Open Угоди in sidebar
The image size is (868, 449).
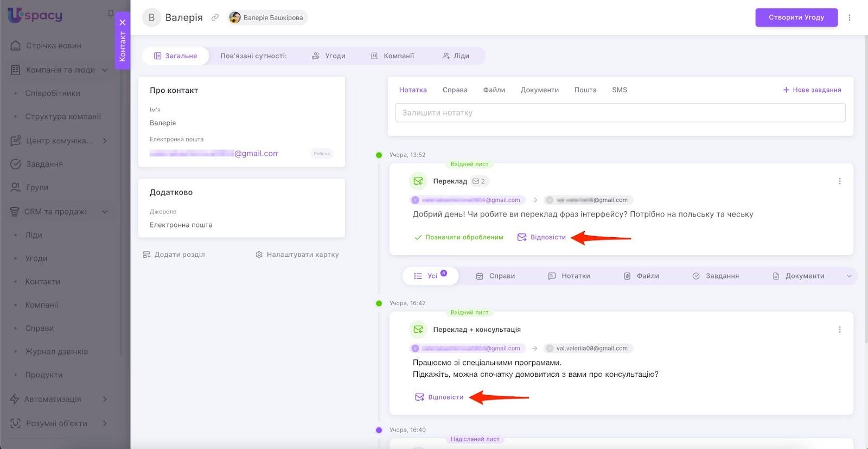[x=36, y=258]
